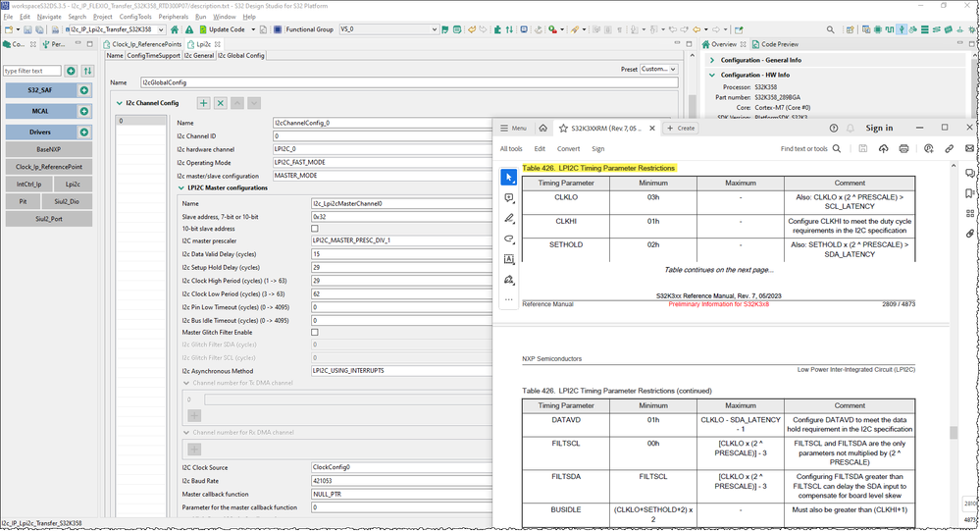Click I2c Clock Low Period value field

pos(402,293)
